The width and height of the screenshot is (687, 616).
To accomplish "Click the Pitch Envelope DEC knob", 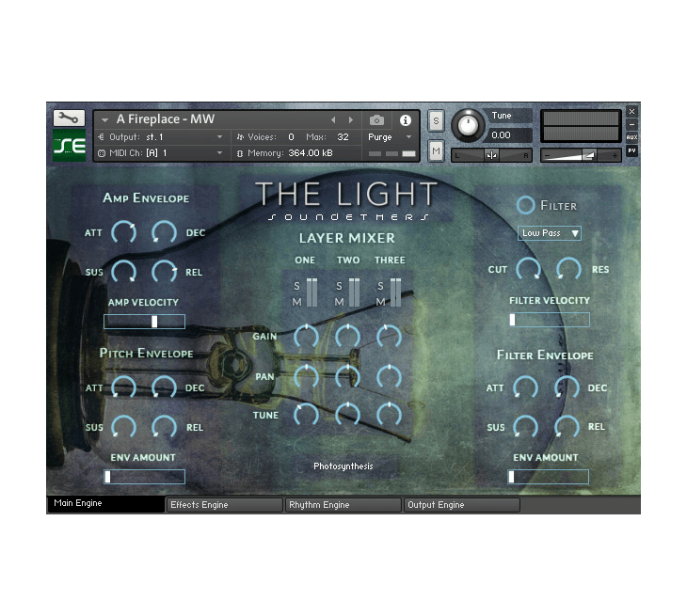I will coord(165,387).
